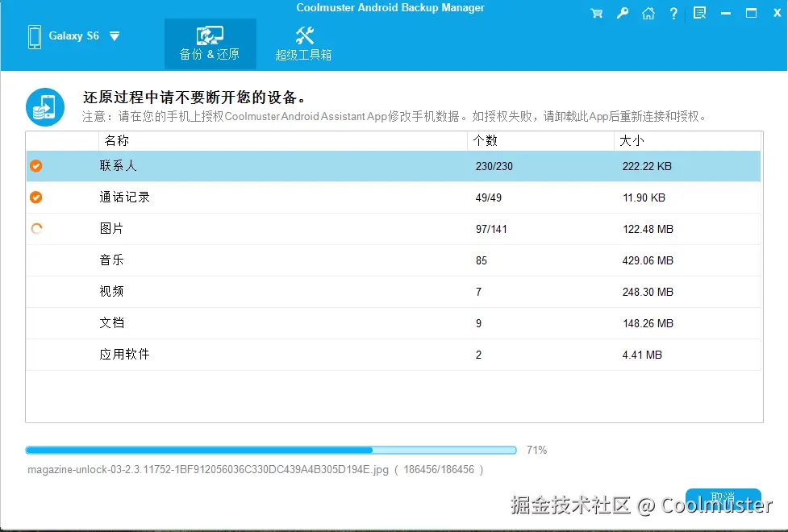The image size is (788, 532).
Task: Click the 71% progress label
Action: click(536, 450)
